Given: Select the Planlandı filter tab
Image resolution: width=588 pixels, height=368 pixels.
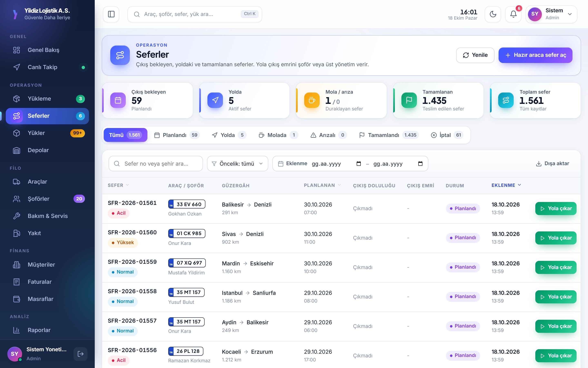Looking at the screenshot, I should click(x=177, y=135).
